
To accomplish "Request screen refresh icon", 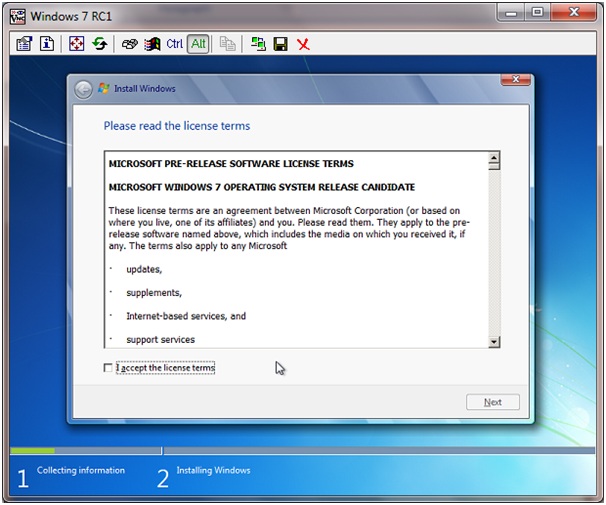I will pyautogui.click(x=100, y=44).
